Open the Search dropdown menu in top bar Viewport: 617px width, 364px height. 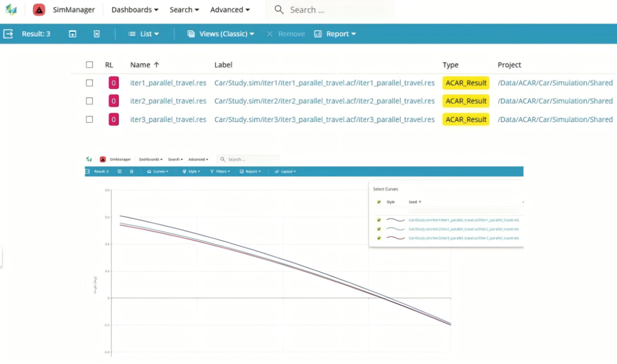tap(184, 10)
